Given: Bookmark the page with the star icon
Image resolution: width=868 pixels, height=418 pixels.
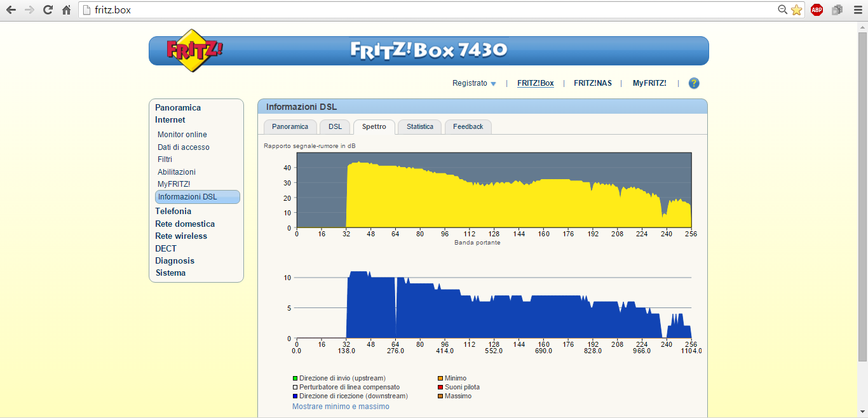Looking at the screenshot, I should [x=796, y=10].
